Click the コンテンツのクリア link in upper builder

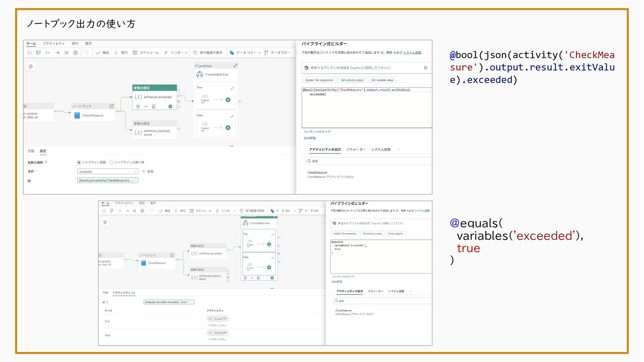tap(317, 132)
